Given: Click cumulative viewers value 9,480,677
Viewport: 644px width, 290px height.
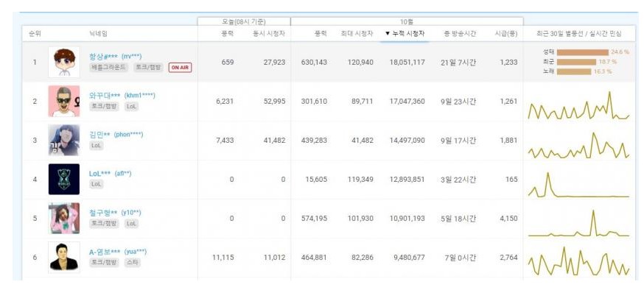Looking at the screenshot, I should 409,258.
